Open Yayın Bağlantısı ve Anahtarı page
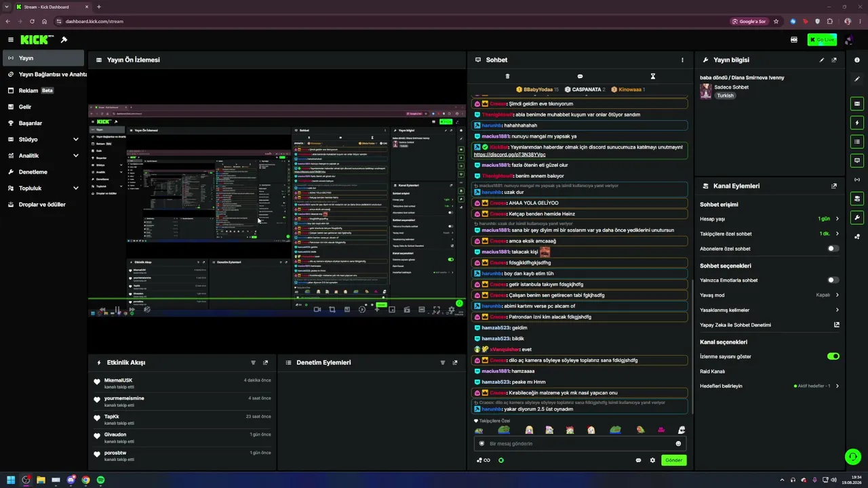 [x=43, y=75]
